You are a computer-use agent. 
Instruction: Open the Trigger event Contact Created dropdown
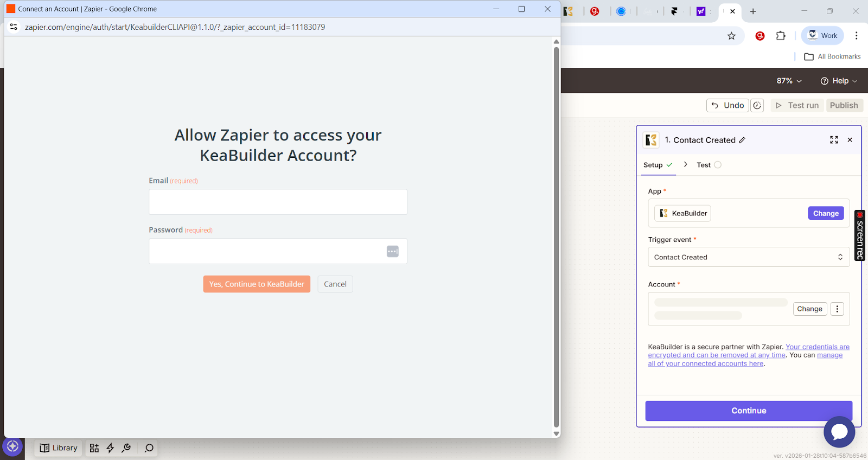click(x=748, y=257)
